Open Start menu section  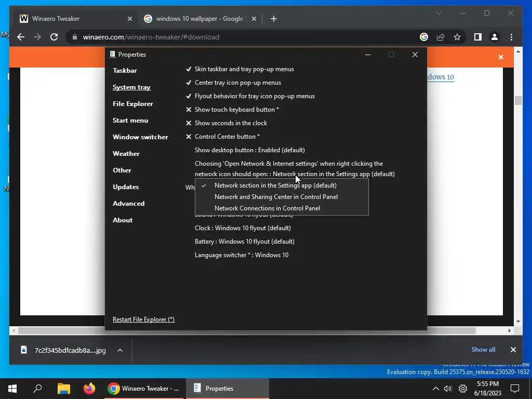click(130, 121)
